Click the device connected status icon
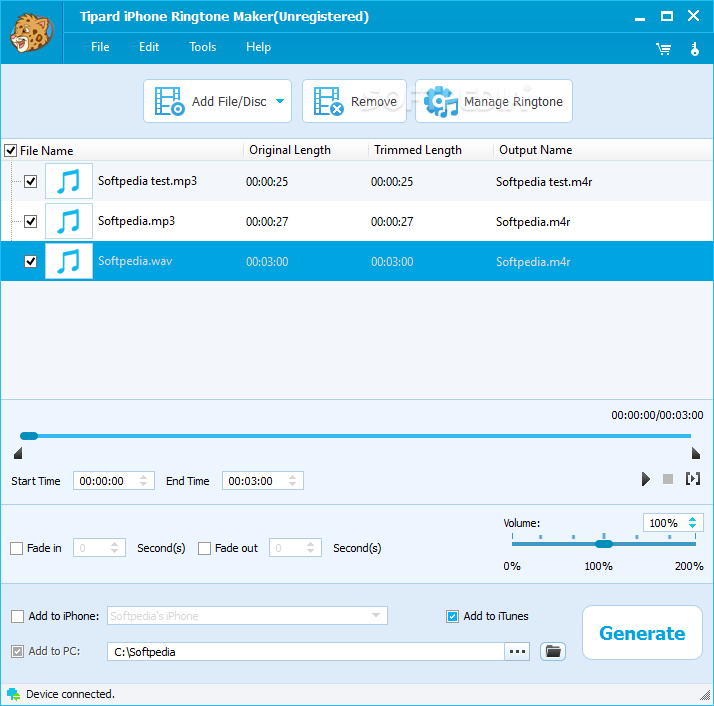The height and width of the screenshot is (706, 714). click(x=13, y=694)
